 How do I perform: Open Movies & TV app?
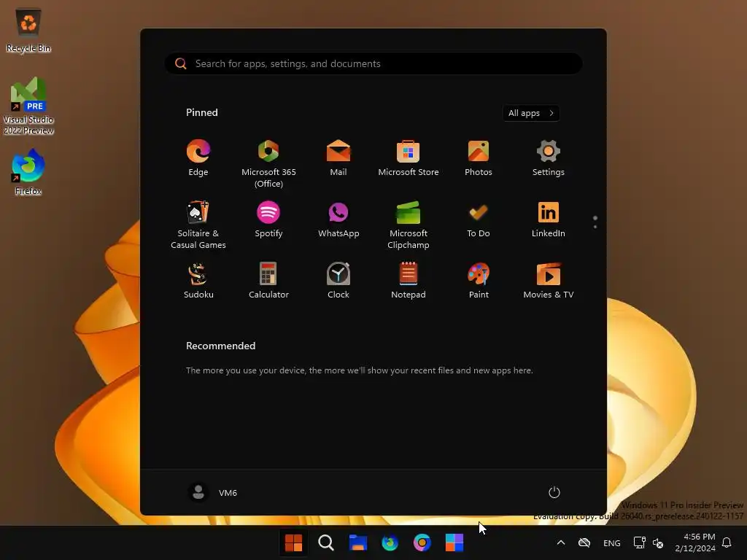[549, 281]
